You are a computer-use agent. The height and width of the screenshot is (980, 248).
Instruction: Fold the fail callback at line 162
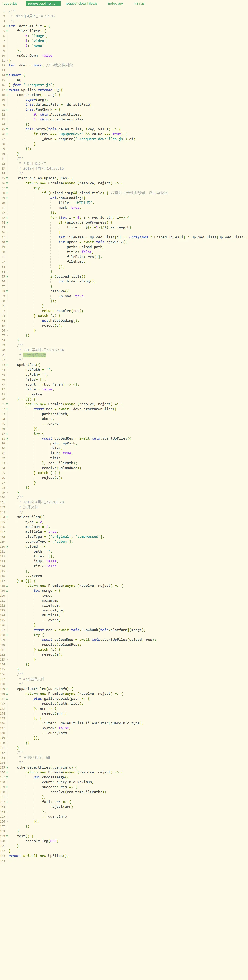pos(7,802)
